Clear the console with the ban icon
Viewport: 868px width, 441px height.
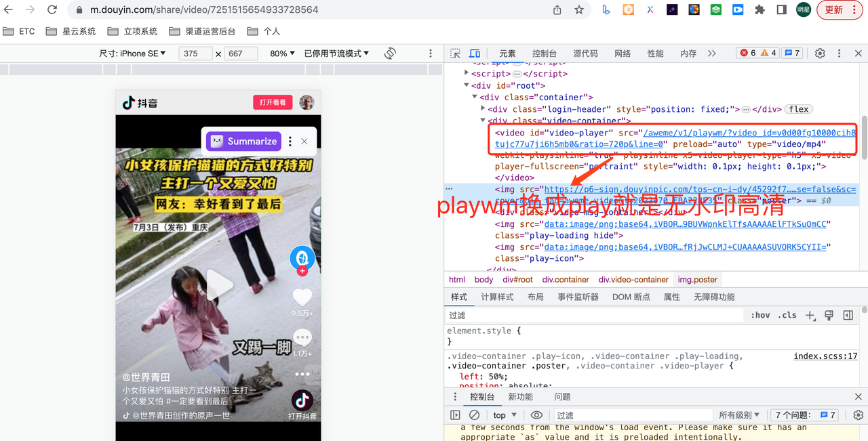coord(475,415)
